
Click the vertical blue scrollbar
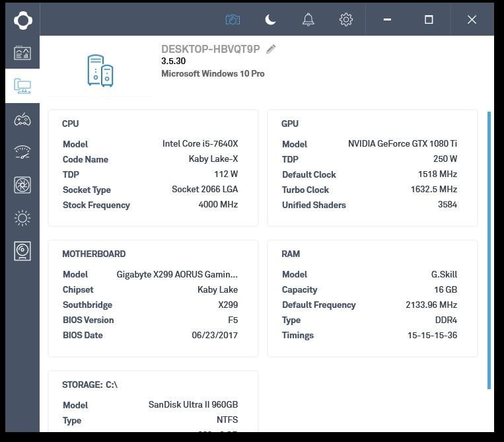(x=489, y=250)
